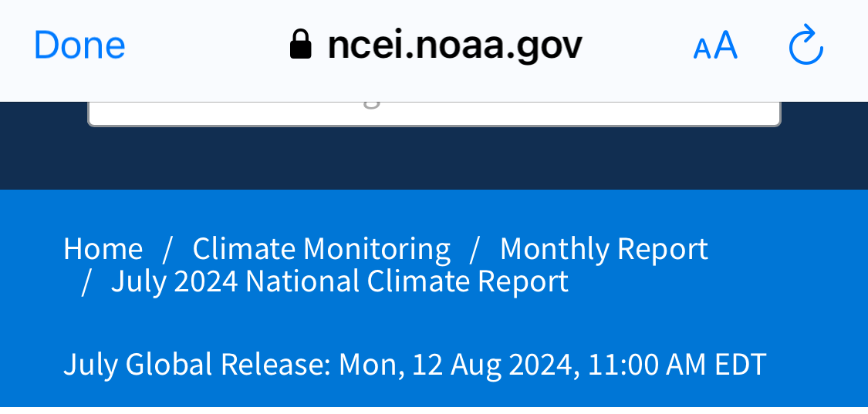Go to the Home breadcrumb link
The height and width of the screenshot is (414, 868).
103,248
